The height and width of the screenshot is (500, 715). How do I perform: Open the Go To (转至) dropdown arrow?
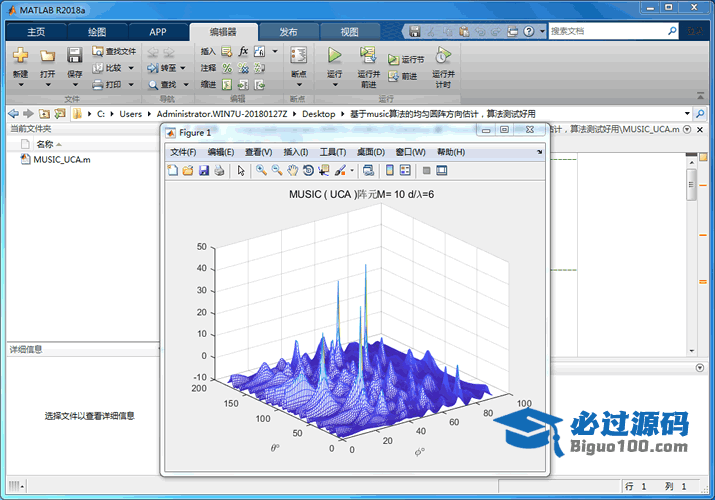click(x=183, y=68)
